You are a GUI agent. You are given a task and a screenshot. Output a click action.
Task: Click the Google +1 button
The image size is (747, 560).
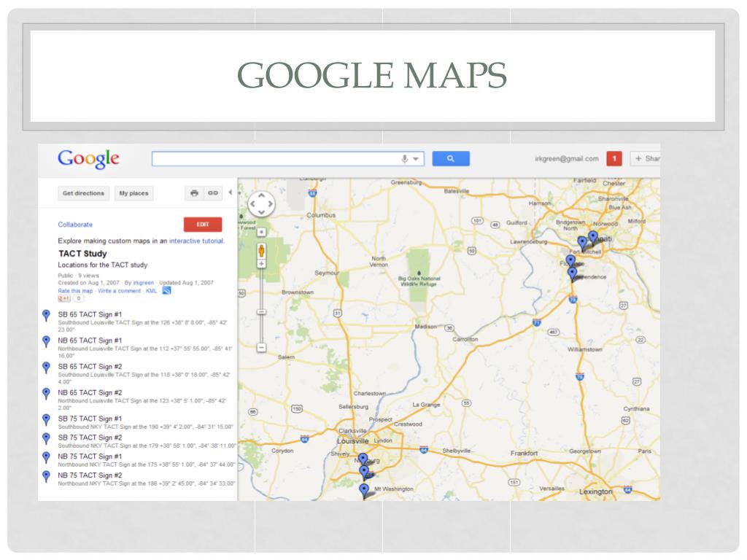point(64,298)
